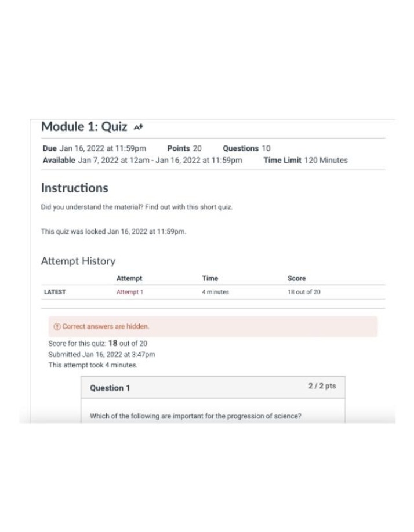Click the icon beside the Module 1: Quiz title
The image size is (414, 532).
(138, 127)
